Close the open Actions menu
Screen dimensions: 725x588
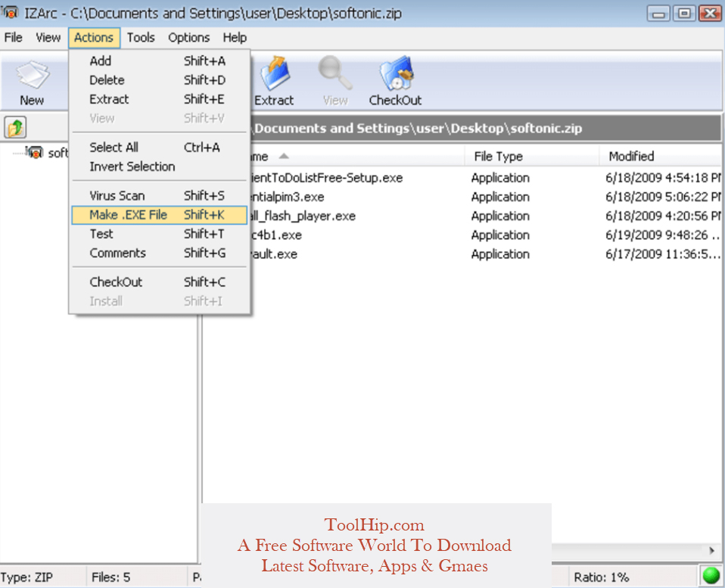point(94,37)
